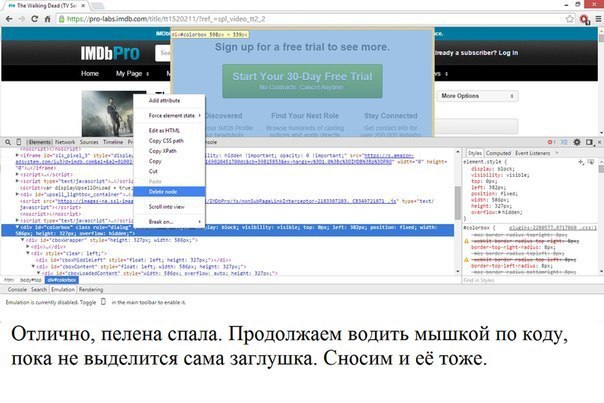Select The Walking Dead browser tab
The width and height of the screenshot is (604, 403).
(x=47, y=5)
